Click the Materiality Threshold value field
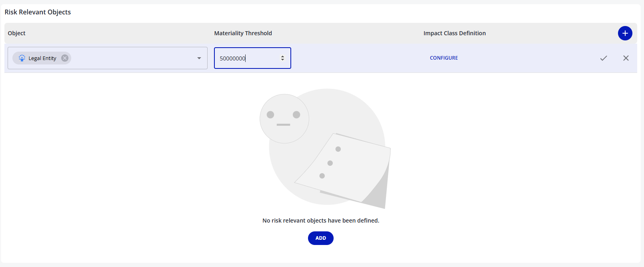The image size is (644, 267). click(x=246, y=58)
